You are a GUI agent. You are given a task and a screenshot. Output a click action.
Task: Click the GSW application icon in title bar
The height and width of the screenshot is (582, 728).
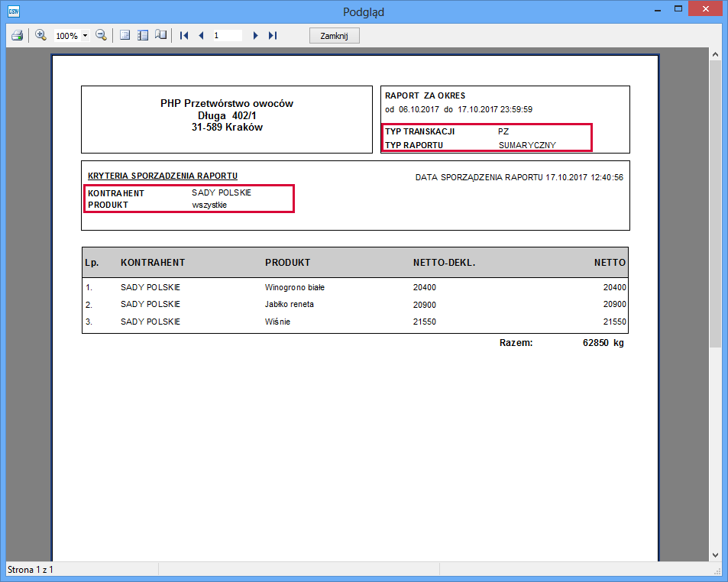(x=13, y=11)
